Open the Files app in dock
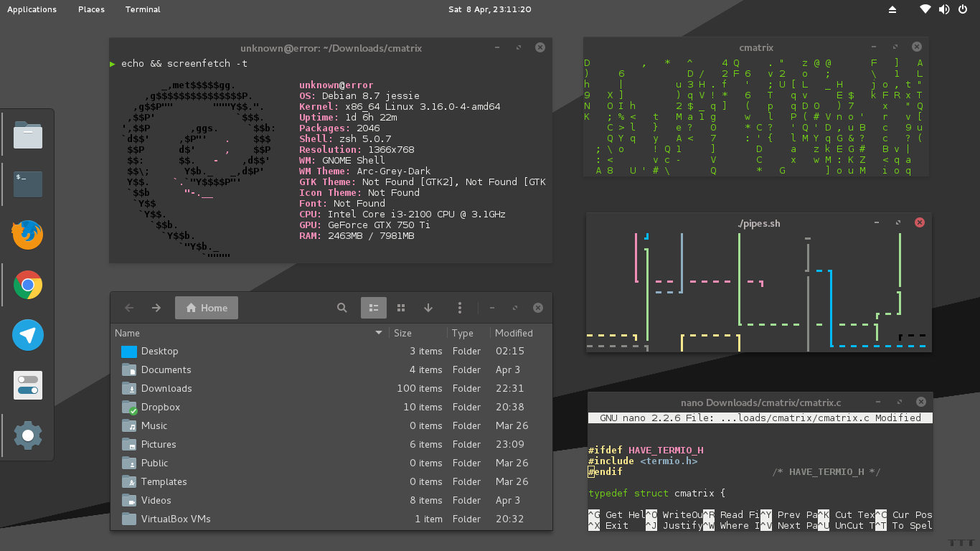Screen dimensions: 980x551 [28, 134]
